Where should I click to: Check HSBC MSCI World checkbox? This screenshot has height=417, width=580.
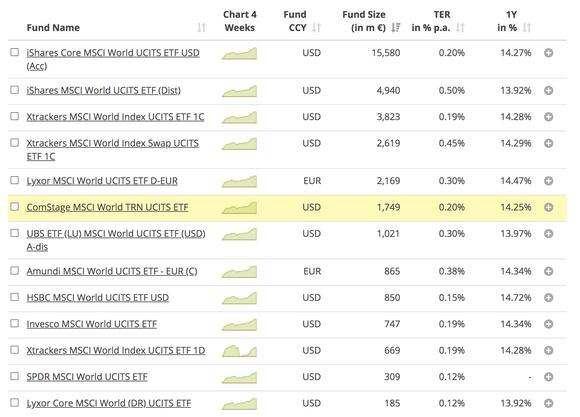pyautogui.click(x=14, y=297)
